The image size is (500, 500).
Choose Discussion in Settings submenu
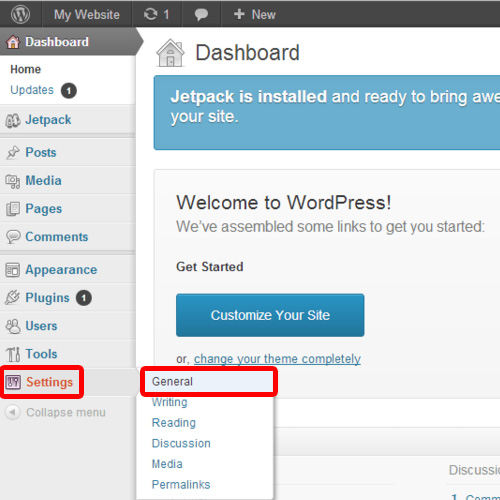click(181, 443)
